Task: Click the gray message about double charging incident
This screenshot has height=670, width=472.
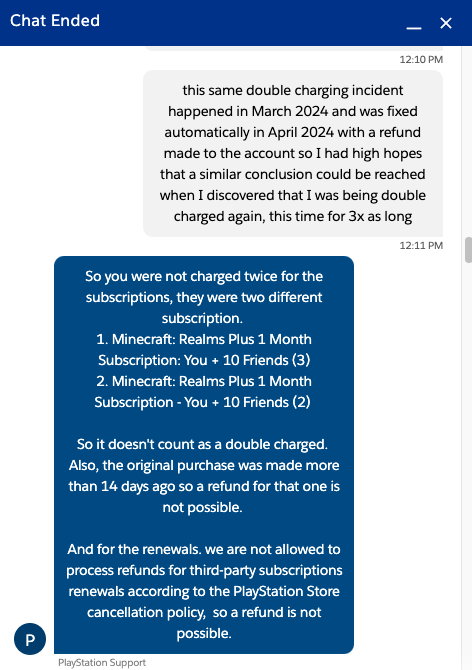Action: pos(293,153)
